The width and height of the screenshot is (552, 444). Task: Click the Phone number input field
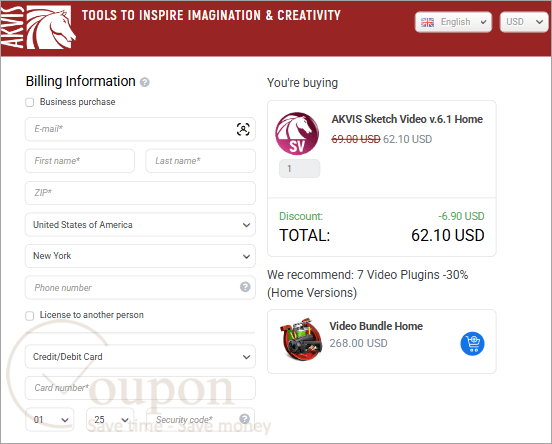point(140,288)
